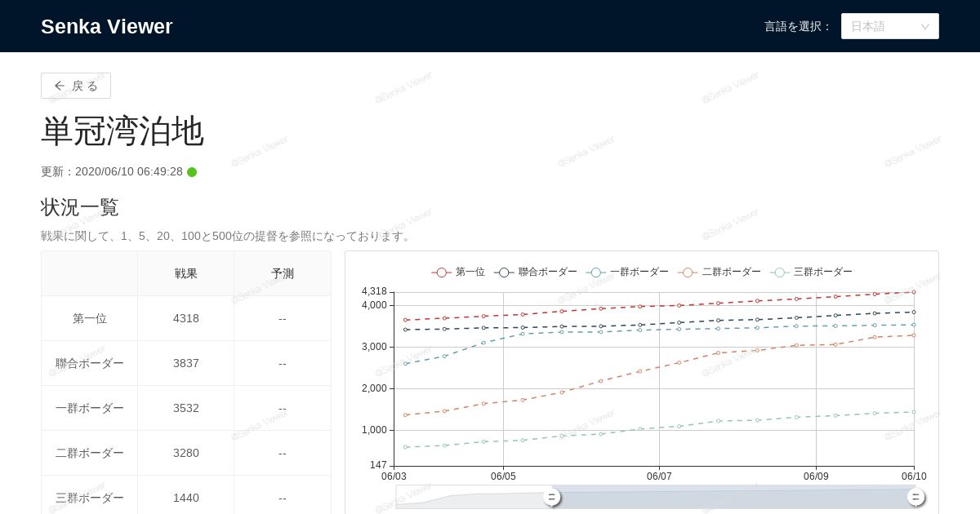Click the right zoom slider handle
This screenshot has width=980, height=514.
click(916, 497)
